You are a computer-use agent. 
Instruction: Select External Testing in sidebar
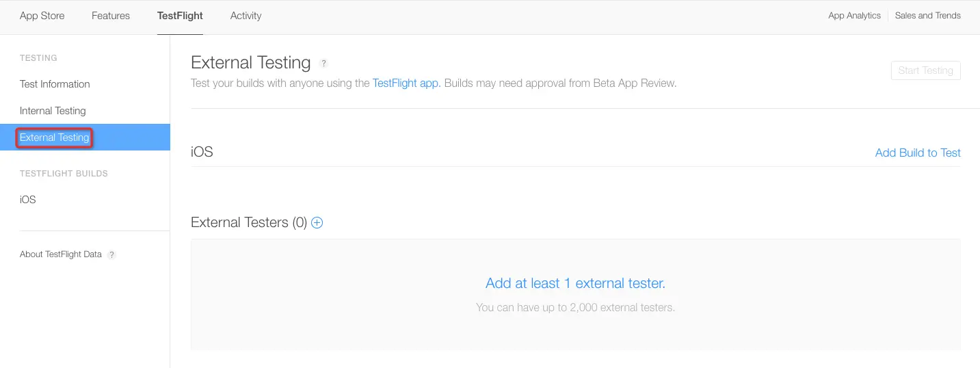pos(55,137)
